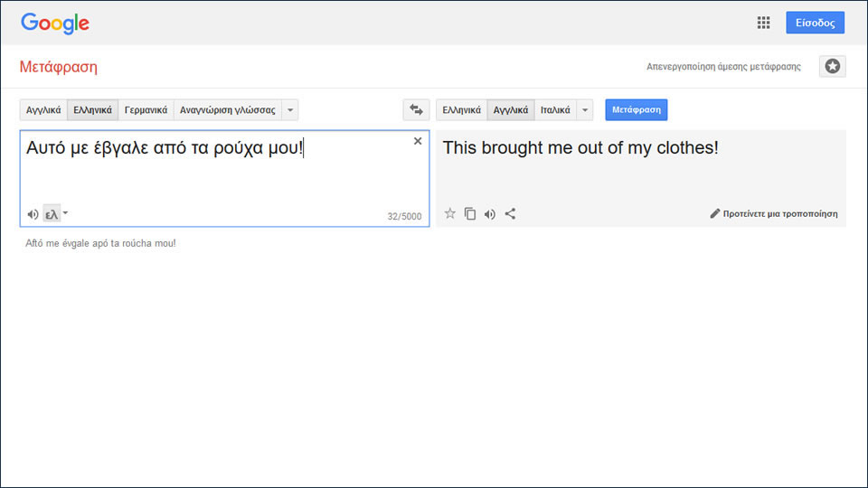Image resolution: width=868 pixels, height=488 pixels.
Task: Click the Google logo
Action: 55,23
